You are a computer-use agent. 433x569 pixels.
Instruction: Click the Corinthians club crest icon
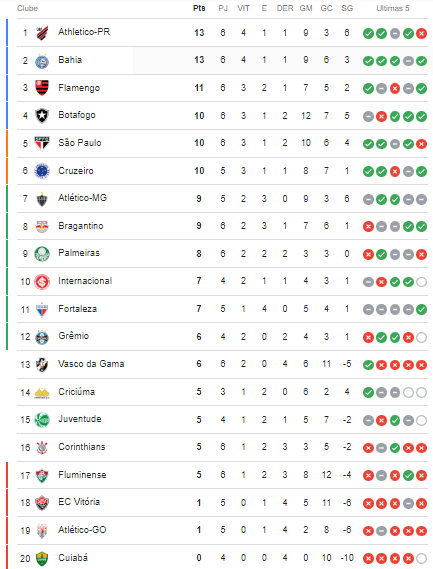(x=42, y=448)
